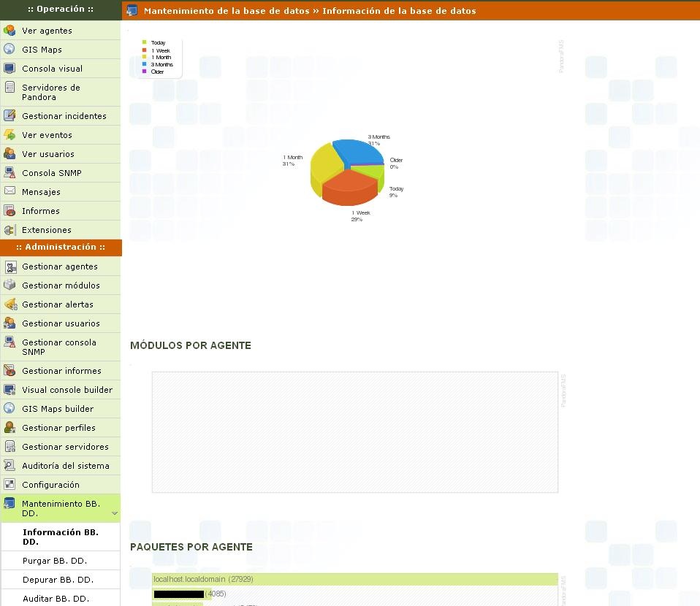Collapse the Mantenimiento BB. DD. menu arrow

pyautogui.click(x=114, y=513)
